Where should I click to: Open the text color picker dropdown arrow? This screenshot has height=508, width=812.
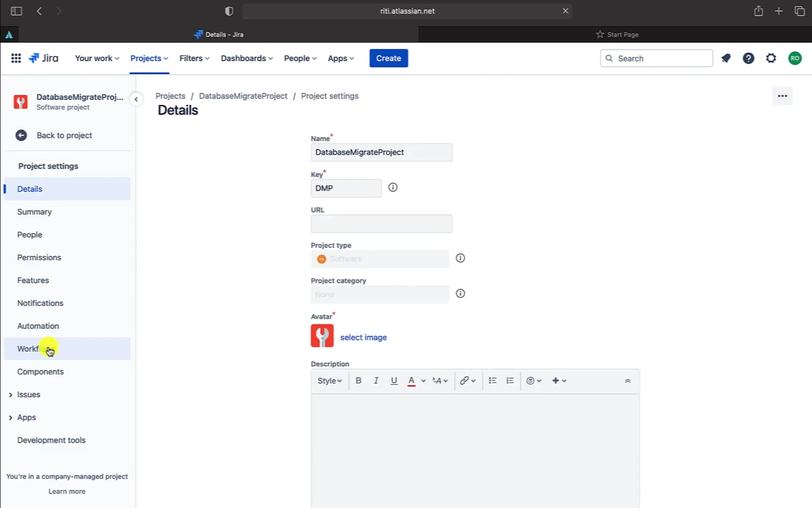pos(423,381)
